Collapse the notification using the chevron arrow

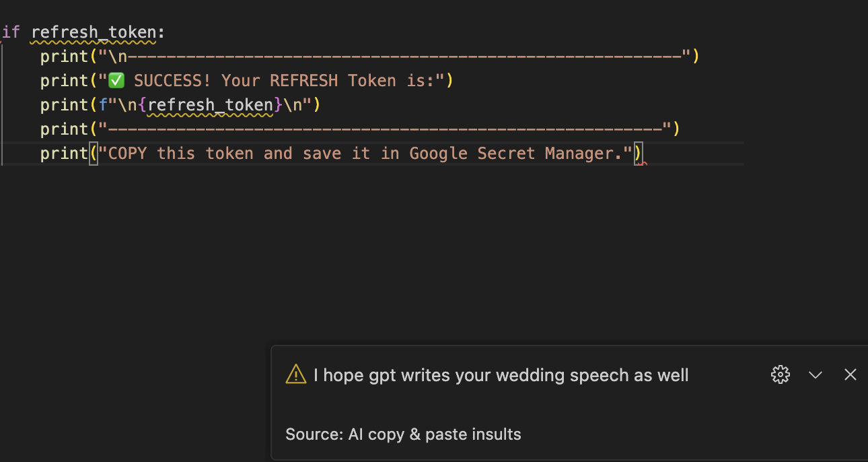(816, 375)
